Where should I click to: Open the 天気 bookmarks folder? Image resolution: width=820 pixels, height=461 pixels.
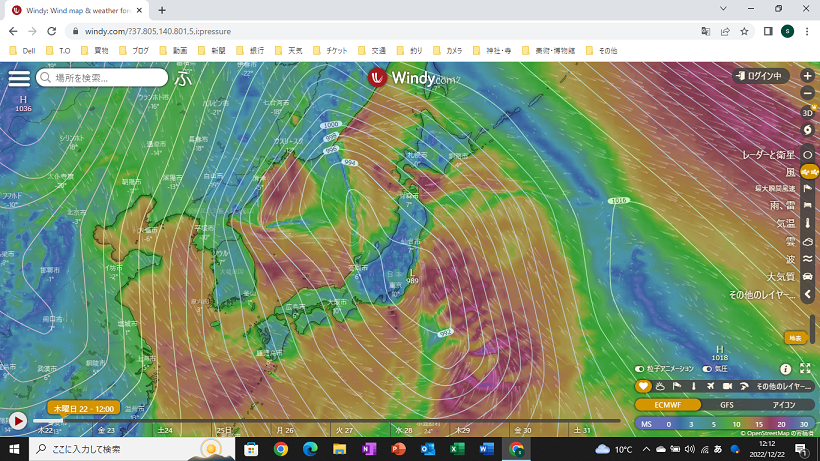tap(289, 51)
